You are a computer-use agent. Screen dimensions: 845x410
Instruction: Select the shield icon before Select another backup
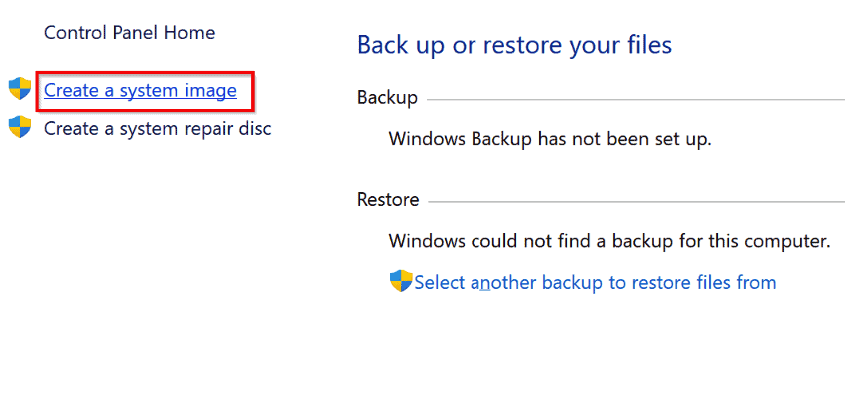pos(401,281)
